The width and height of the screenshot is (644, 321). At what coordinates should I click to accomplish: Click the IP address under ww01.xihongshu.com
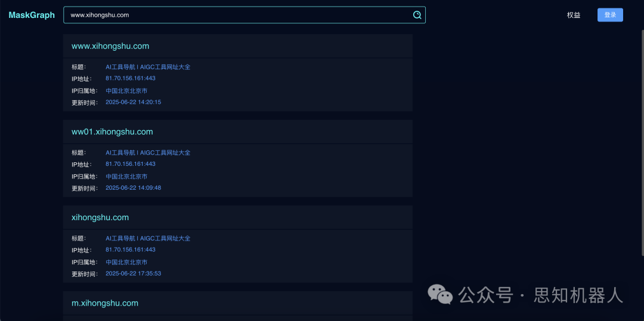point(131,163)
